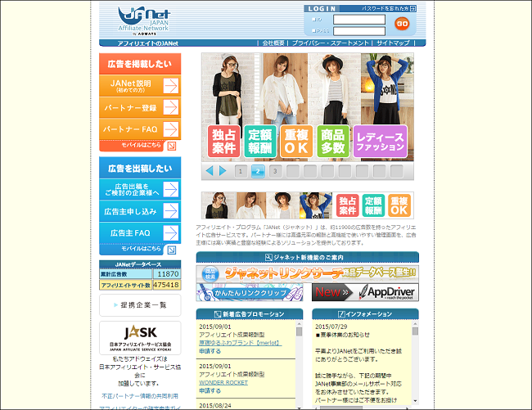Click the JANetデータベース header
532x410 pixels.
pyautogui.click(x=140, y=264)
